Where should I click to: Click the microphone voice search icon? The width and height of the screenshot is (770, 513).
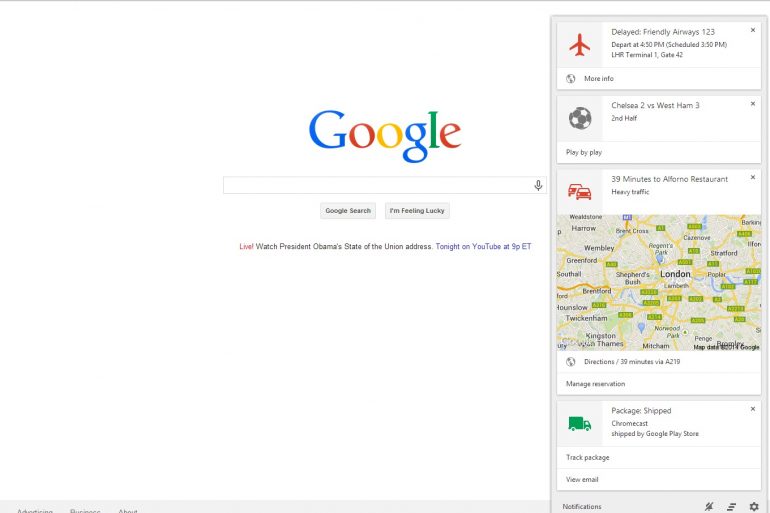(x=538, y=185)
